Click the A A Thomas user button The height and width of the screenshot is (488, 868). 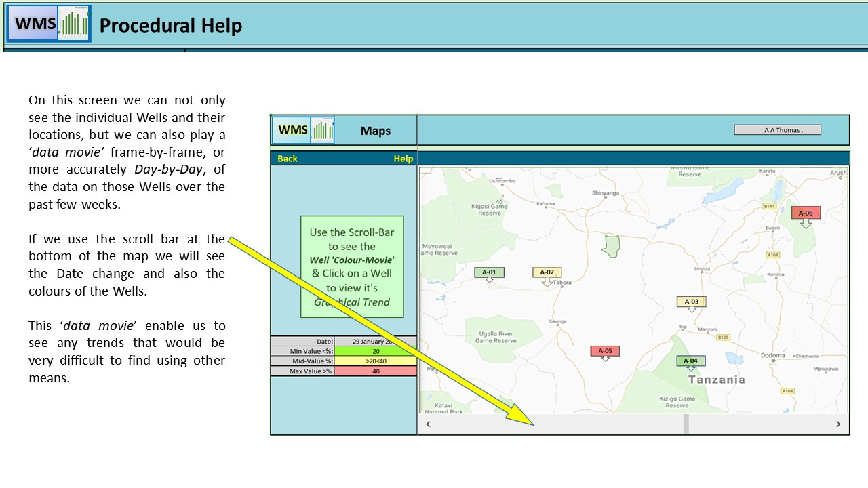(777, 130)
